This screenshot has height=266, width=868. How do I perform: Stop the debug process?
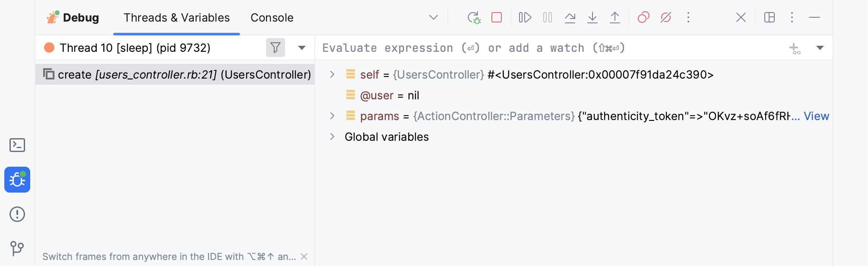pos(496,17)
